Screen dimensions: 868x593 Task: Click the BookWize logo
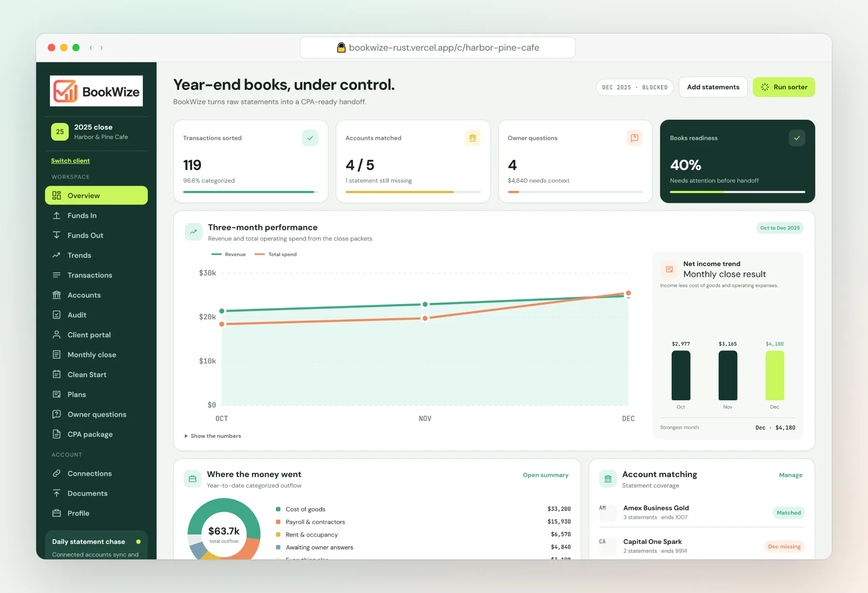(96, 91)
